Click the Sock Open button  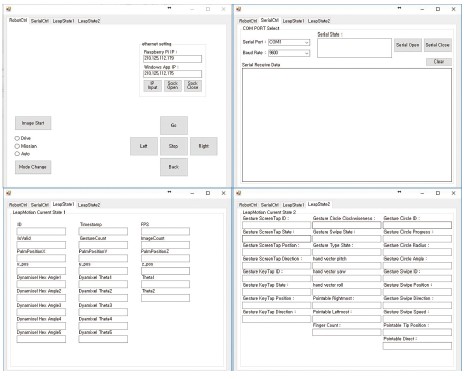click(173, 85)
